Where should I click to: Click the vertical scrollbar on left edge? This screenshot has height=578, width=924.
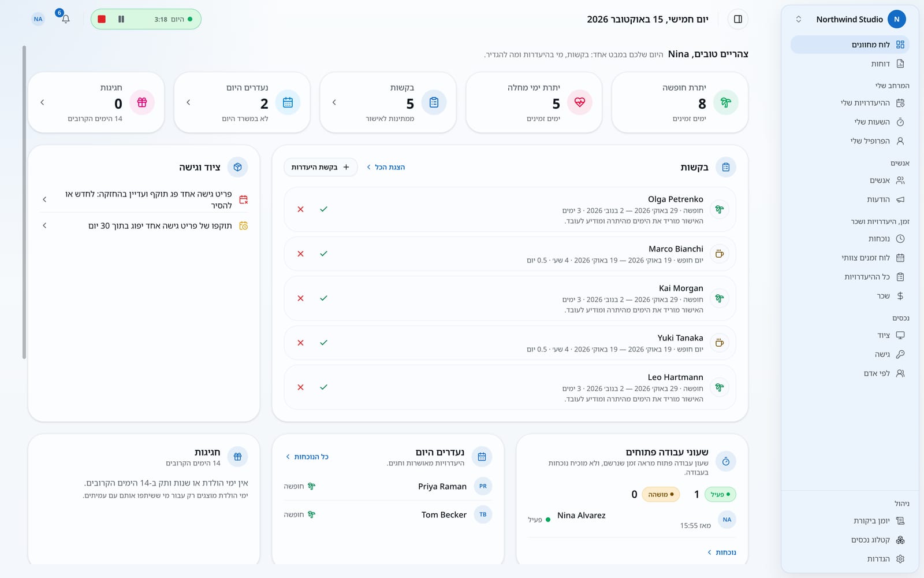pyautogui.click(x=24, y=202)
